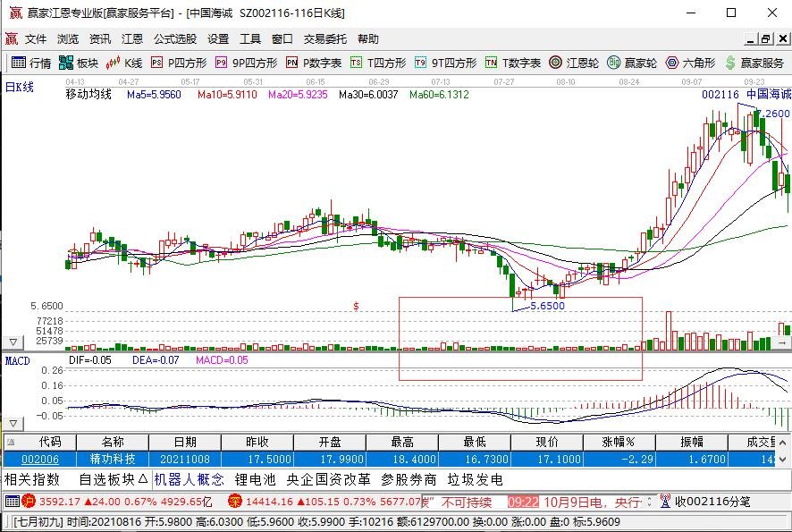Screen dimensions: 792x532
Task: Open the 行情 quotes view
Action: coord(31,63)
